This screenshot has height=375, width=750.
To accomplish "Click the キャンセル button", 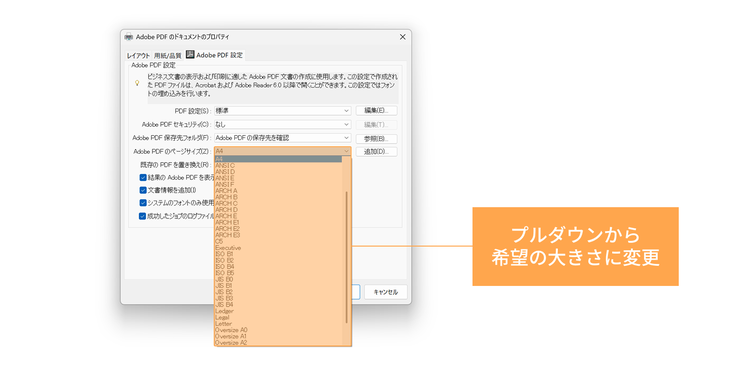I will [x=386, y=292].
